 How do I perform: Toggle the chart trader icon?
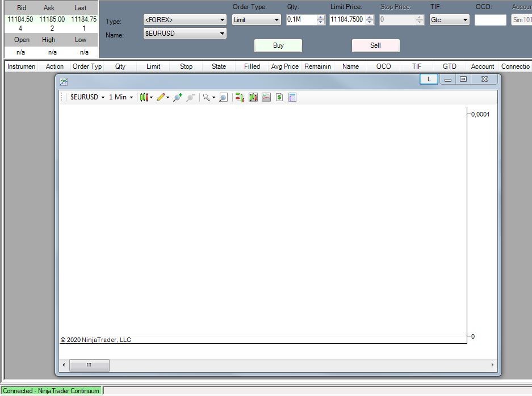[240, 98]
